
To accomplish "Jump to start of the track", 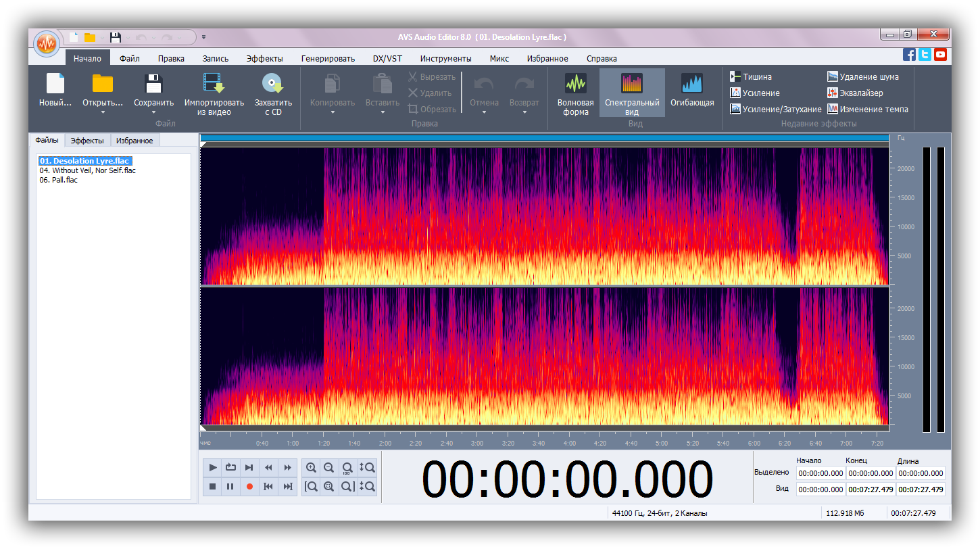I will [x=269, y=486].
